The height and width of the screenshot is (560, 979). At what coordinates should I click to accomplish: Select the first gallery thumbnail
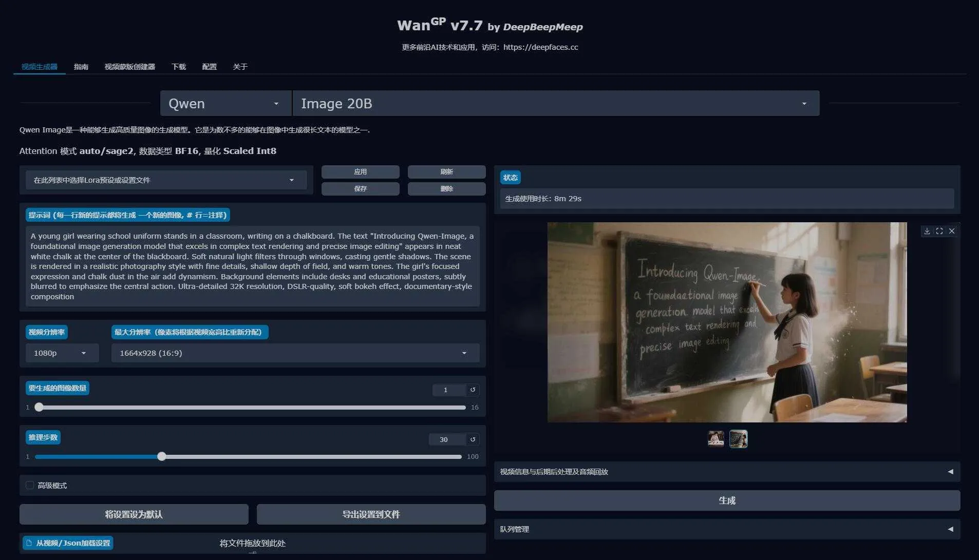pyautogui.click(x=716, y=439)
